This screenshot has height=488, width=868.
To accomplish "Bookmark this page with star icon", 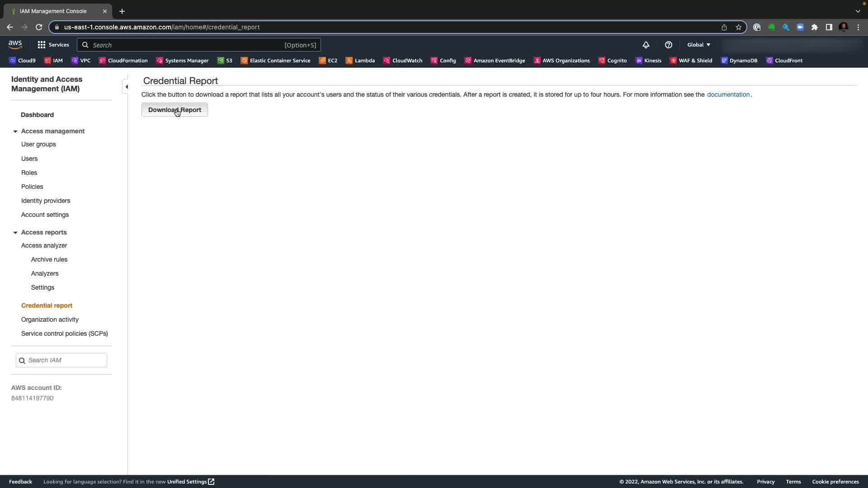I will point(738,27).
